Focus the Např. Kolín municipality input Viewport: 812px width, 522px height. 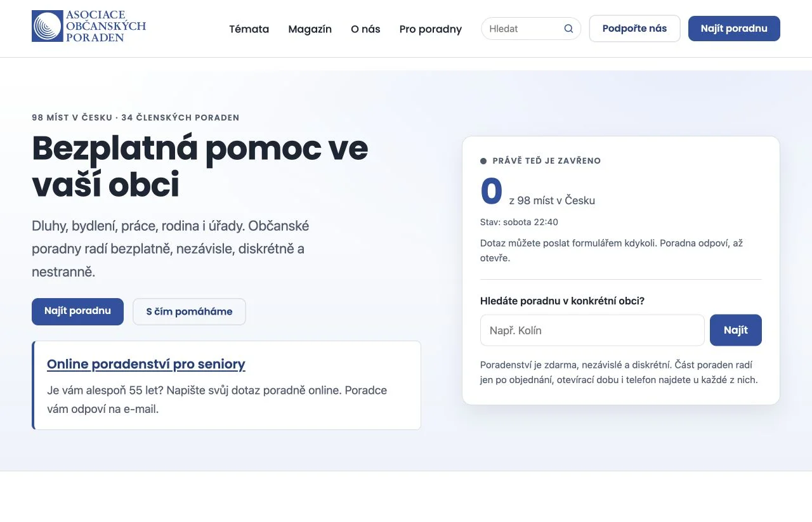pos(592,330)
